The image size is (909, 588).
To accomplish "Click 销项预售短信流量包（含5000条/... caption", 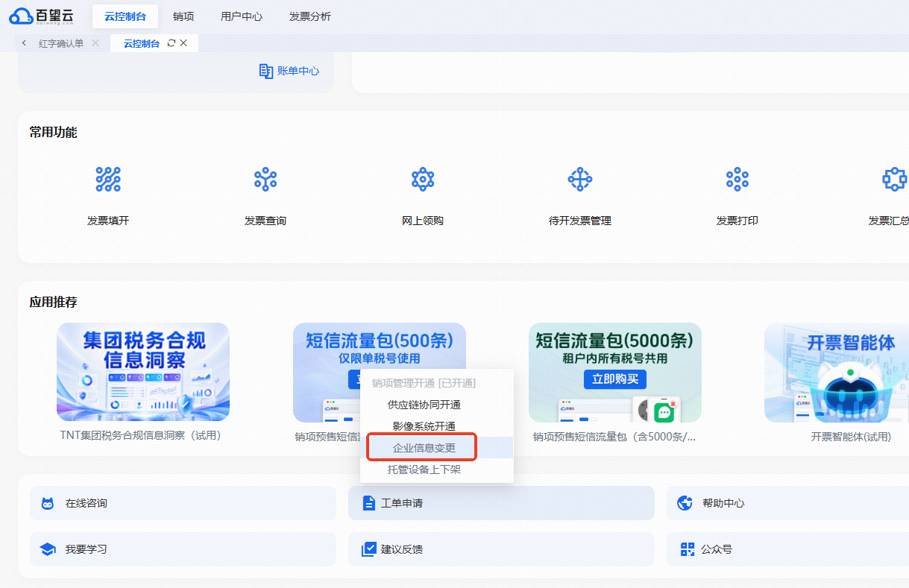I will point(615,437).
